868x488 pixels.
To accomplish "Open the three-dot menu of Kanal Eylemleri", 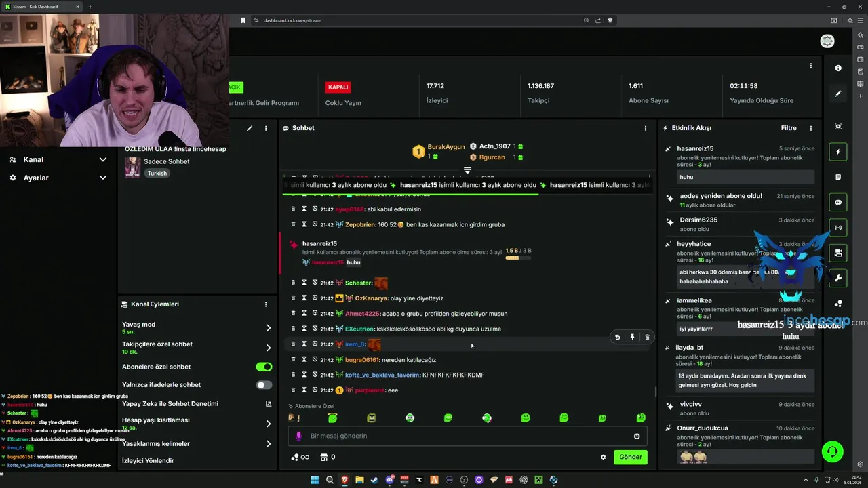I will coord(266,304).
